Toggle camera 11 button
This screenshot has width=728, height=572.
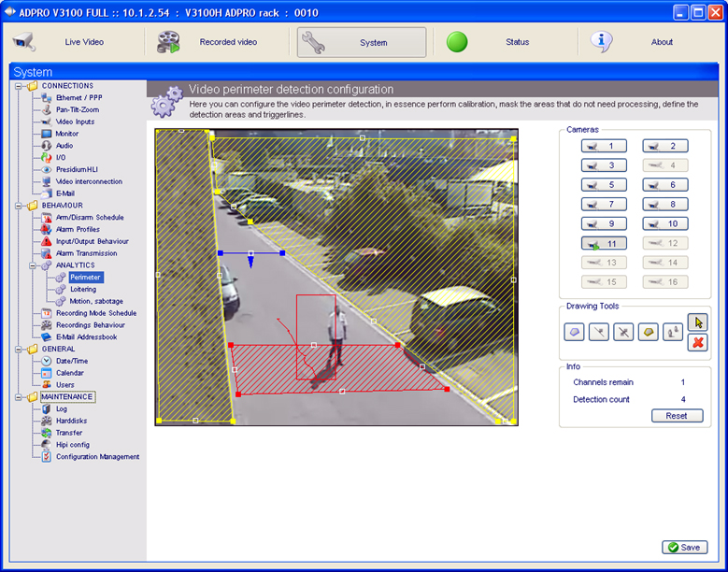[604, 243]
